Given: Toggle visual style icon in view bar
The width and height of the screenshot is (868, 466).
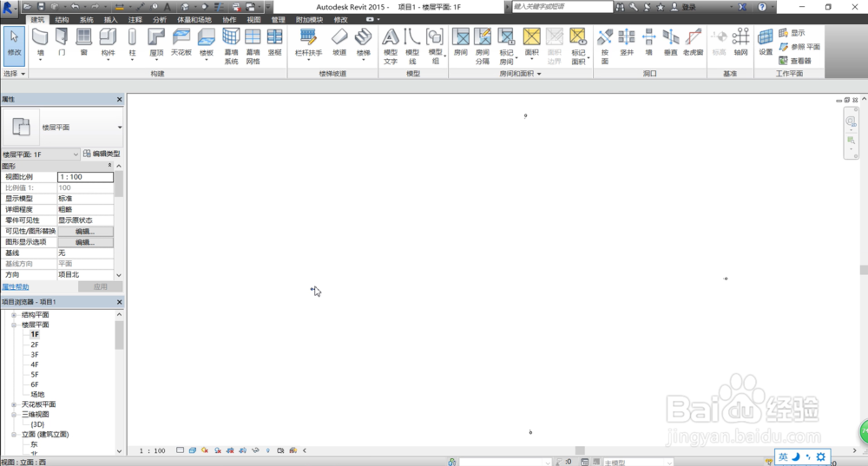Looking at the screenshot, I should pyautogui.click(x=192, y=450).
